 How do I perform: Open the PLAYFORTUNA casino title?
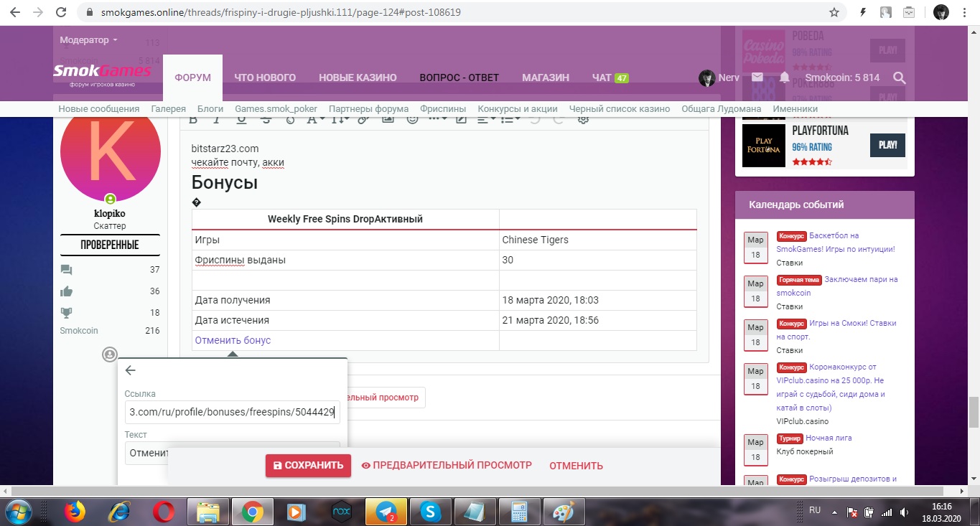pyautogui.click(x=820, y=131)
